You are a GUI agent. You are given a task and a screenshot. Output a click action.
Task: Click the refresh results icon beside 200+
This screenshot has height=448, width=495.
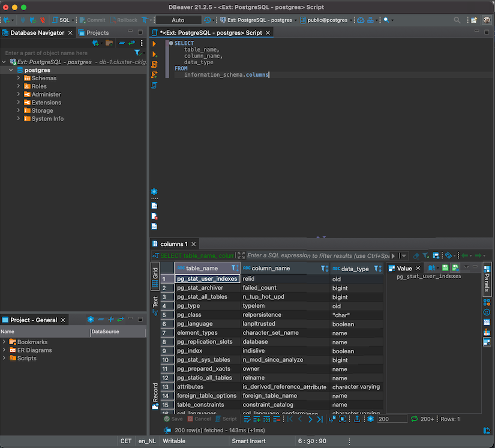pyautogui.click(x=414, y=419)
